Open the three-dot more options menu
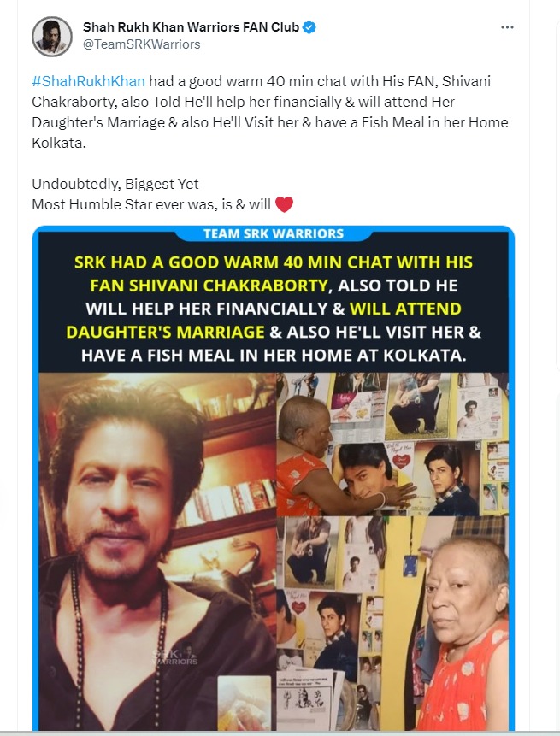 pos(507,27)
